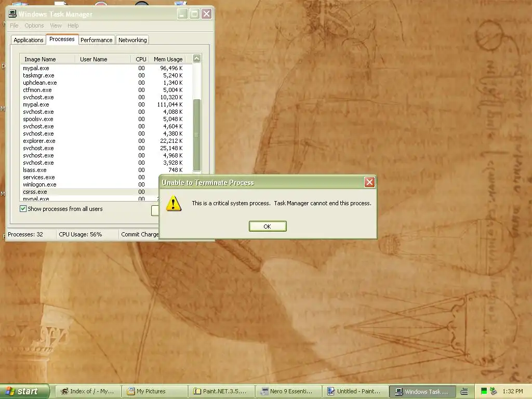Select the Processes tab

pos(62,39)
